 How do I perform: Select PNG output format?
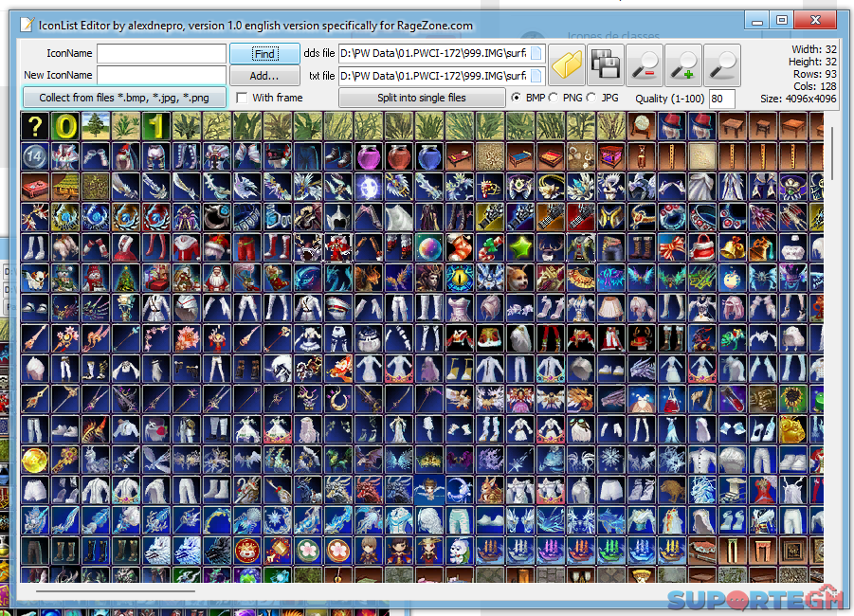(x=554, y=98)
